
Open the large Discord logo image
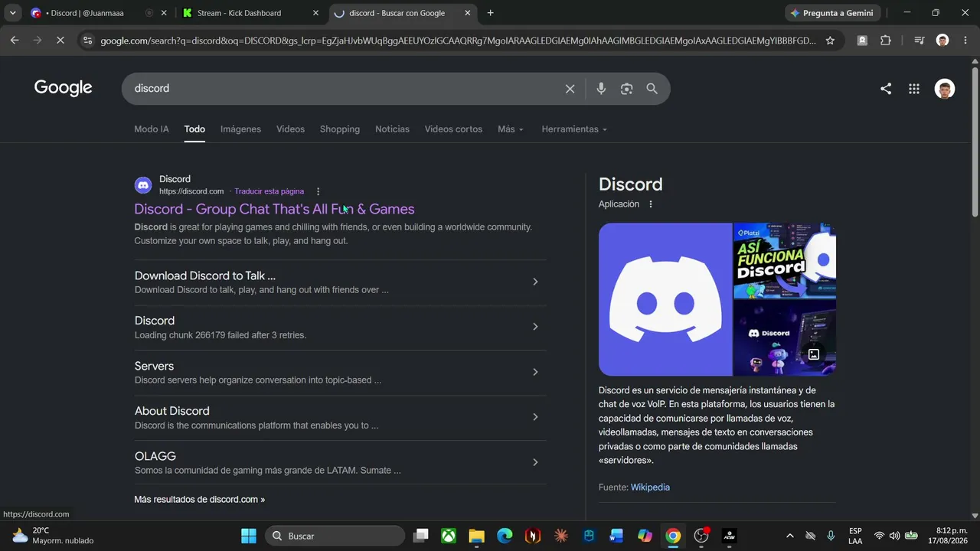[665, 299]
